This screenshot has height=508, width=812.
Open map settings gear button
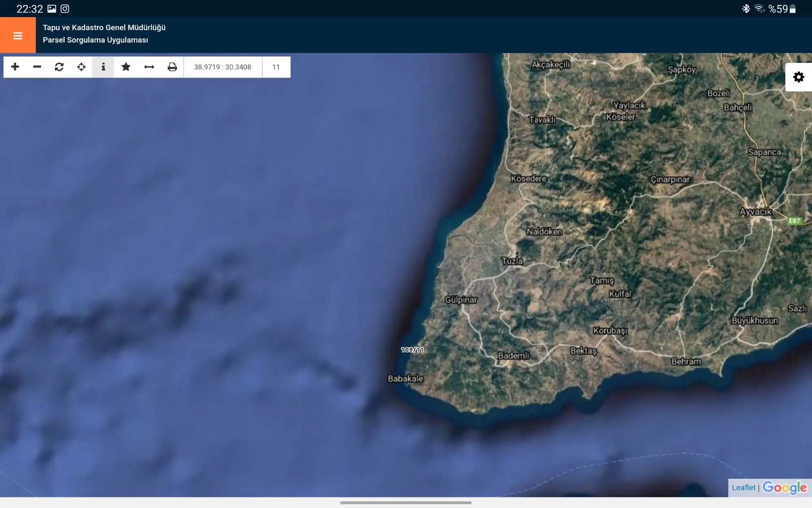799,77
